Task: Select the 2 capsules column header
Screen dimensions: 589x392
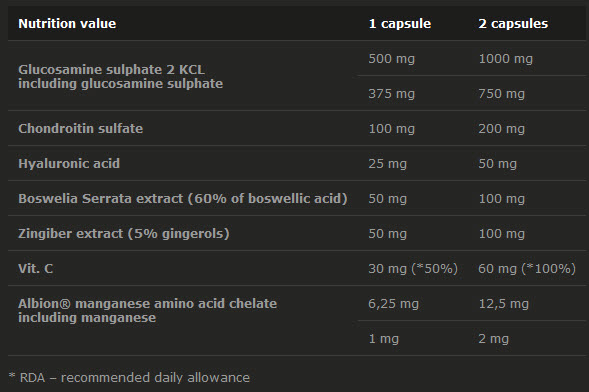Action: click(x=513, y=24)
